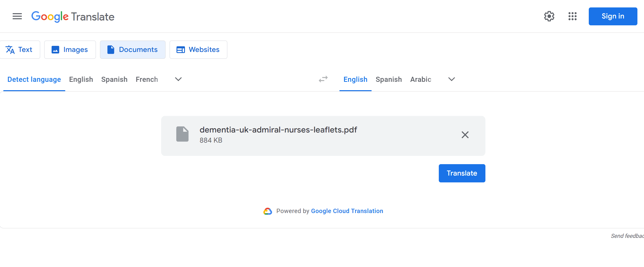The image size is (644, 267).
Task: Expand the source language list
Action: [178, 79]
